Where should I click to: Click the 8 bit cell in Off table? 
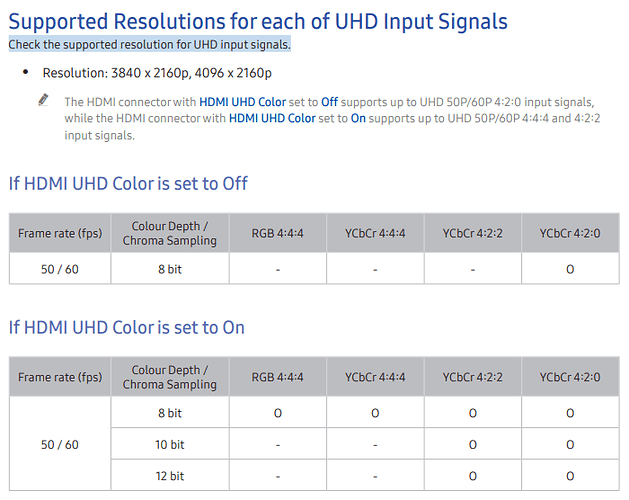(170, 269)
